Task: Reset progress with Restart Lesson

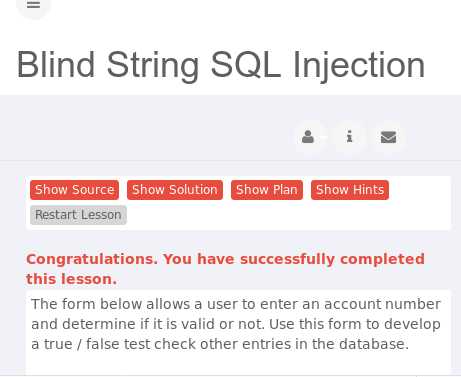Action: tap(78, 215)
